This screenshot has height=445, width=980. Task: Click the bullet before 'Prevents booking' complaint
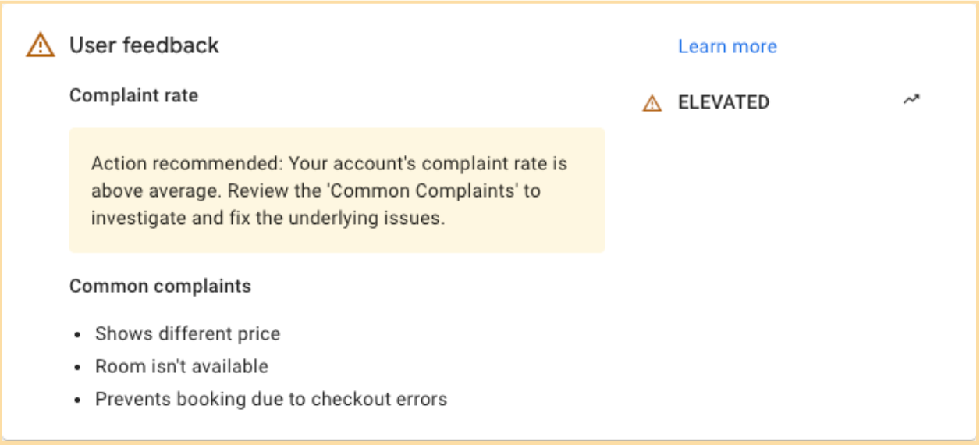coord(78,400)
